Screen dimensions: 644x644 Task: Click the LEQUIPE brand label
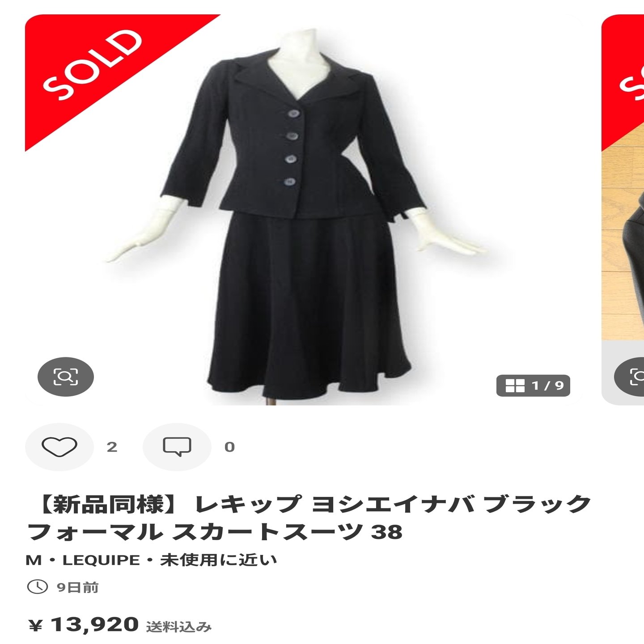tap(101, 560)
